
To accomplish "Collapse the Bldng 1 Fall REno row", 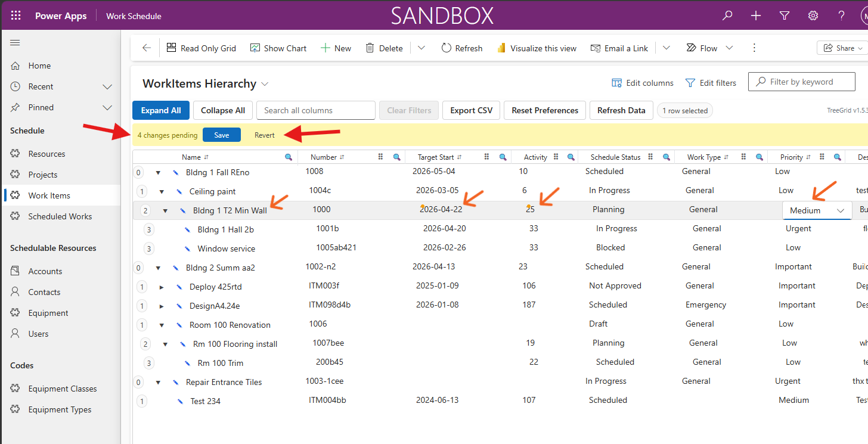I will click(158, 172).
